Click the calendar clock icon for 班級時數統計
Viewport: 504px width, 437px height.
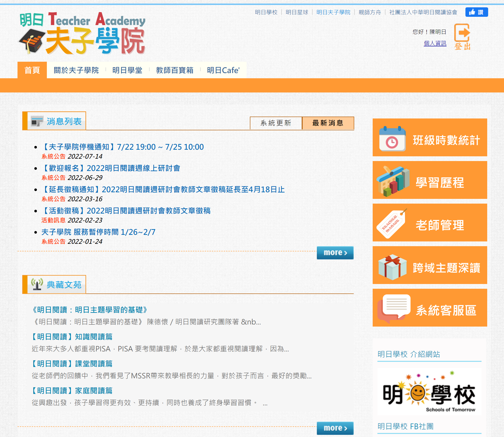click(x=392, y=139)
